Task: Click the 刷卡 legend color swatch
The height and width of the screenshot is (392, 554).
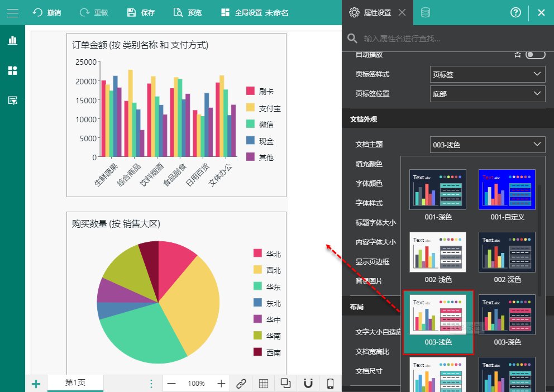Action: pyautogui.click(x=251, y=91)
